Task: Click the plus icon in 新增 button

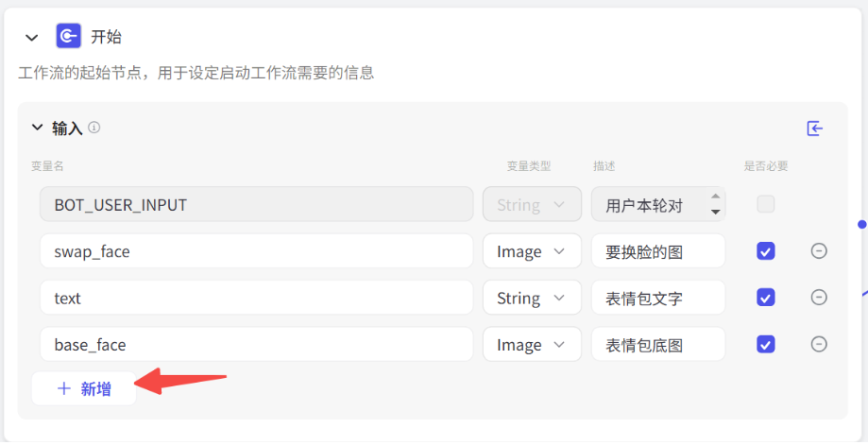Action: (x=63, y=388)
